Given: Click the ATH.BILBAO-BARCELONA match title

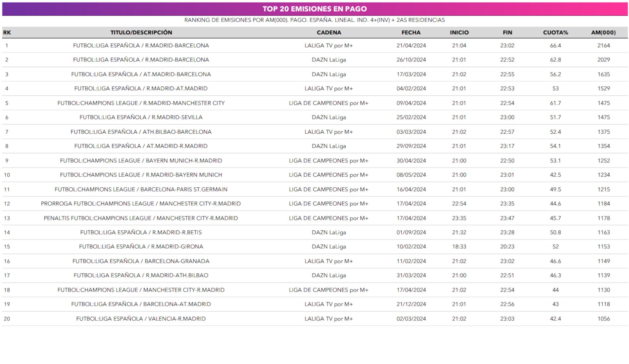Looking at the screenshot, I should pyautogui.click(x=141, y=132).
